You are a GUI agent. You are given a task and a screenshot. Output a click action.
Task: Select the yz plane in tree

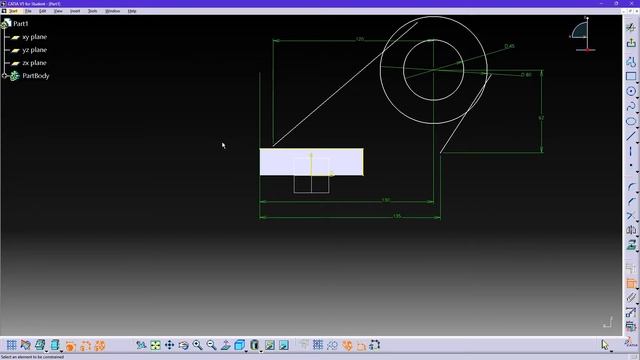(x=34, y=50)
